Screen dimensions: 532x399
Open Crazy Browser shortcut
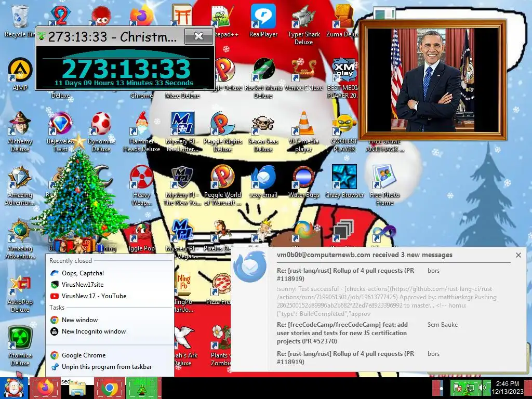pyautogui.click(x=344, y=181)
